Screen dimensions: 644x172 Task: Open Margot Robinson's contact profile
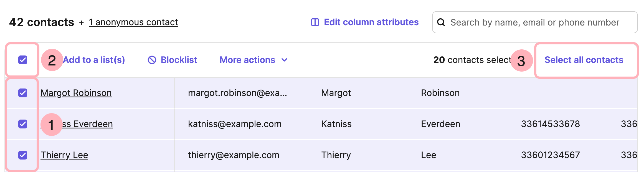(x=76, y=93)
